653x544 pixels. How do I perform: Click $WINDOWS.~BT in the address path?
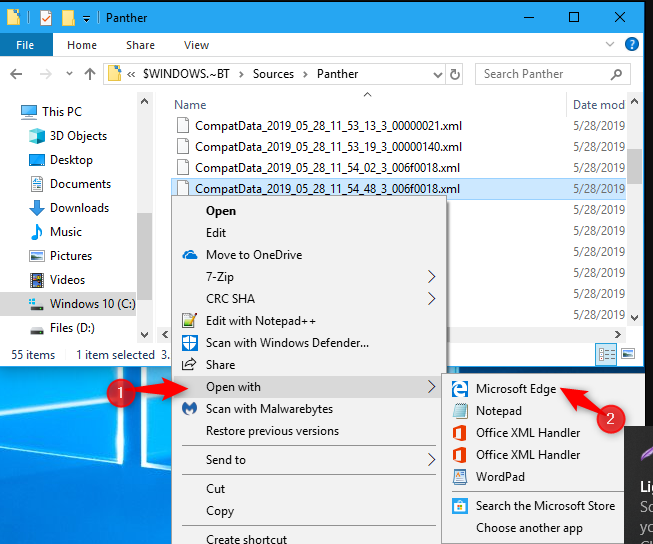click(x=186, y=74)
